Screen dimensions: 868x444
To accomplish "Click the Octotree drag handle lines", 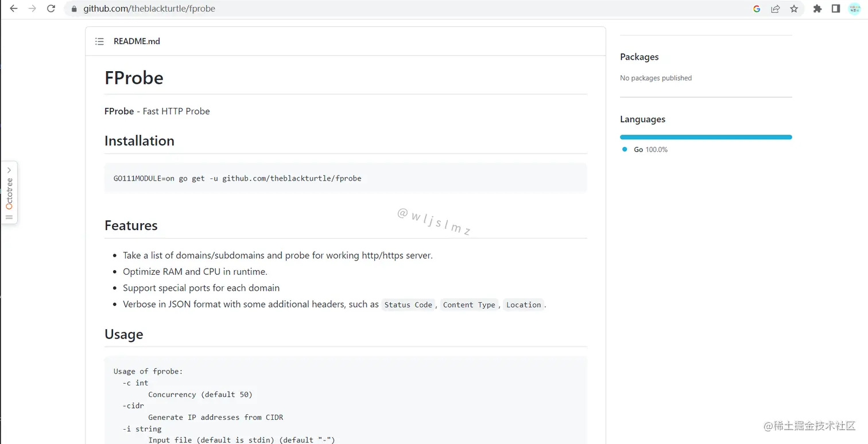I will [9, 217].
